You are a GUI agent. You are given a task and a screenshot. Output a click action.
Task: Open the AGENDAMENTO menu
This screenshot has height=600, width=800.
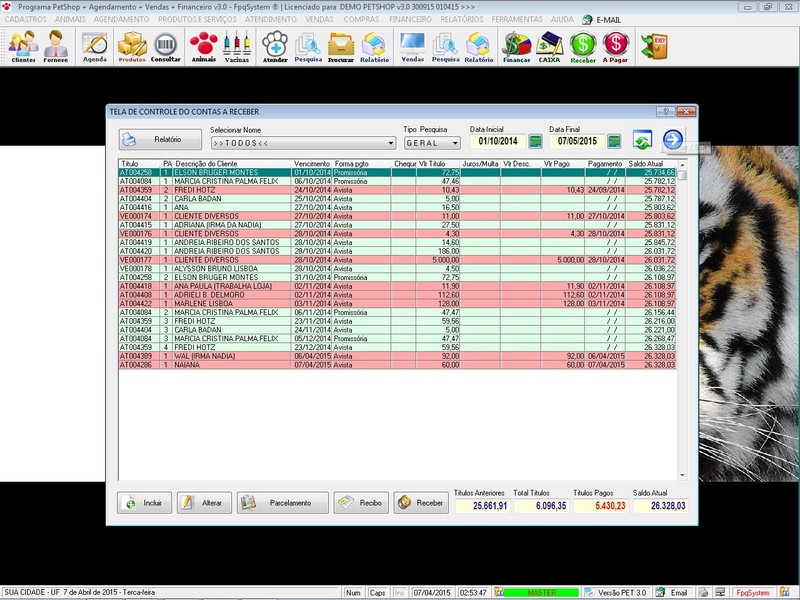click(121, 19)
